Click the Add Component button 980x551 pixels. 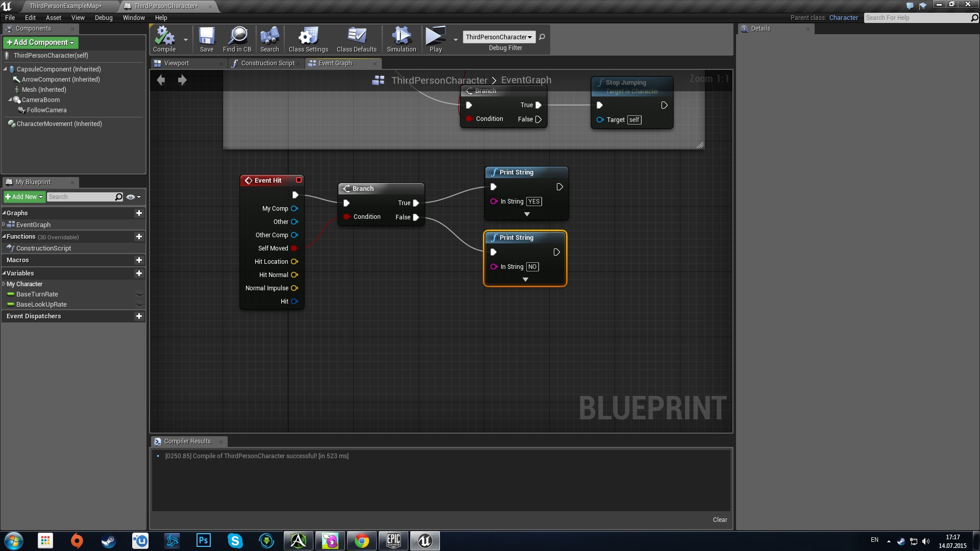tap(41, 42)
